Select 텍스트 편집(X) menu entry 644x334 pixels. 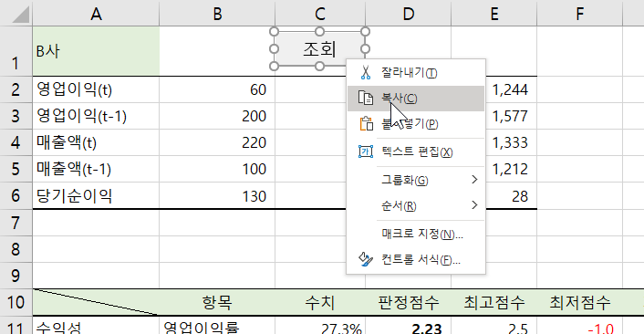[x=416, y=152]
